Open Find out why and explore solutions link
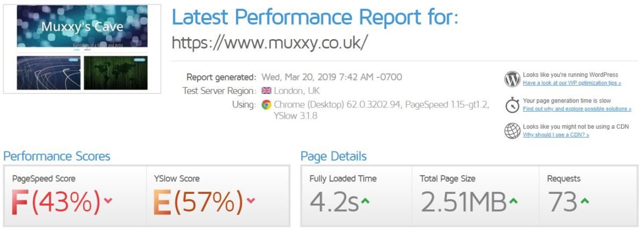This screenshot has height=232, width=644. point(577,108)
